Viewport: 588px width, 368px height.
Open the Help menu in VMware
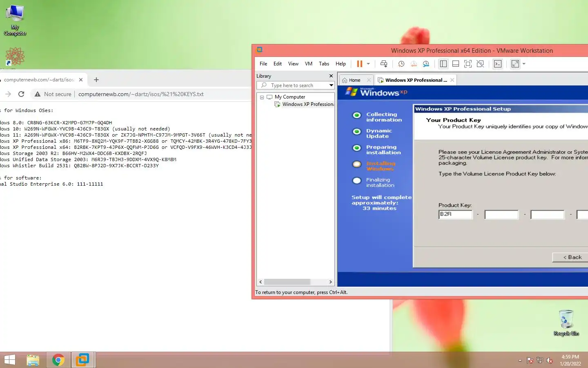pos(341,64)
